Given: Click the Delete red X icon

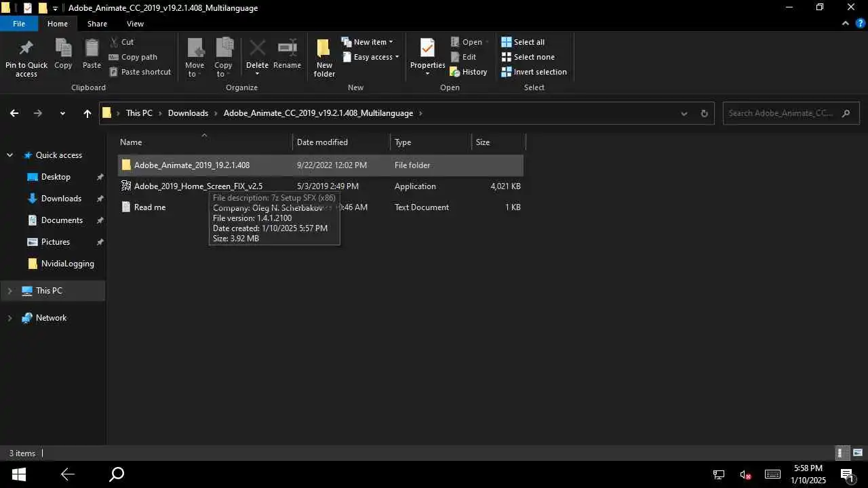Looking at the screenshot, I should [257, 48].
